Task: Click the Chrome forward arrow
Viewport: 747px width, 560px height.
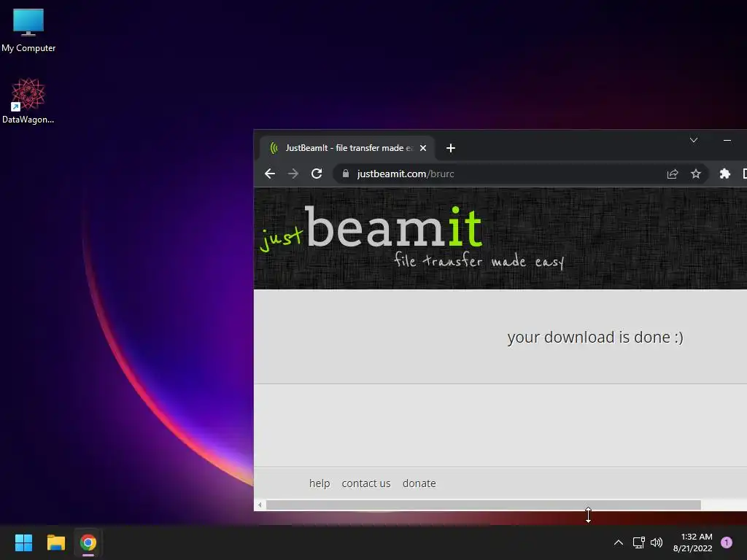Action: pyautogui.click(x=293, y=174)
